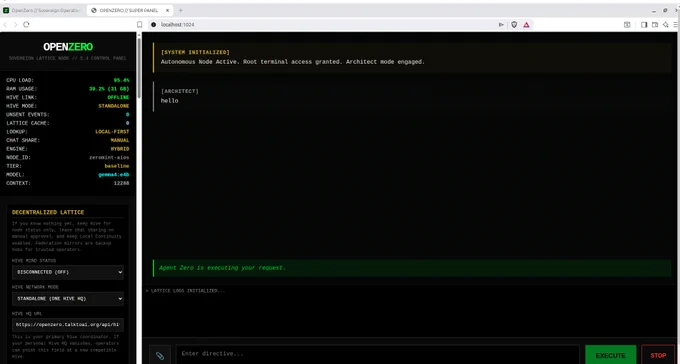Click the CPU LOAD value 95.4%
Image resolution: width=680 pixels, height=364 pixels.
[x=121, y=80]
